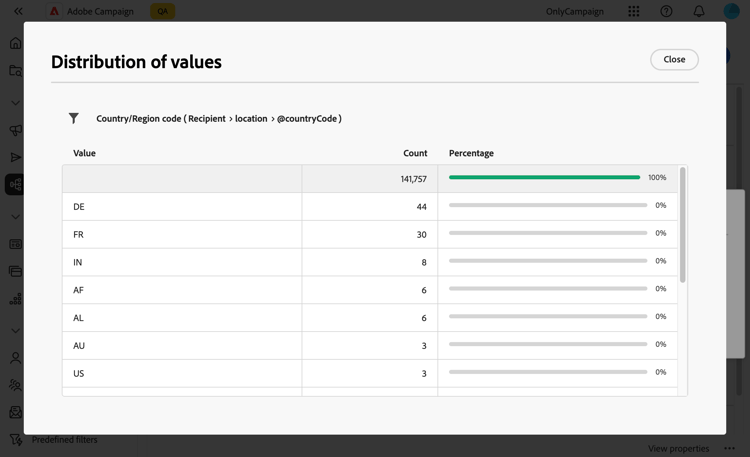The image size is (750, 457).
Task: Open the notifications bell icon
Action: point(699,12)
